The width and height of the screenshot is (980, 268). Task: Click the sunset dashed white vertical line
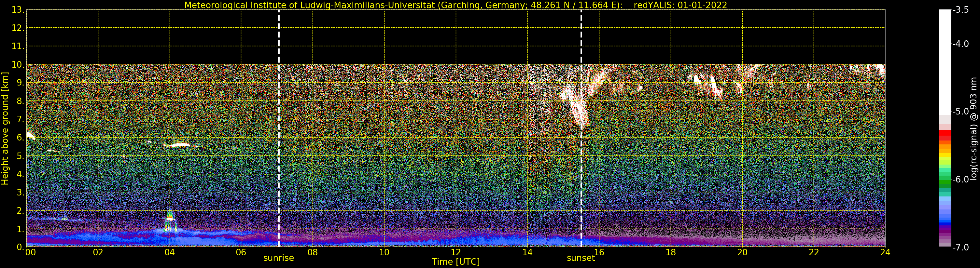pos(581,128)
